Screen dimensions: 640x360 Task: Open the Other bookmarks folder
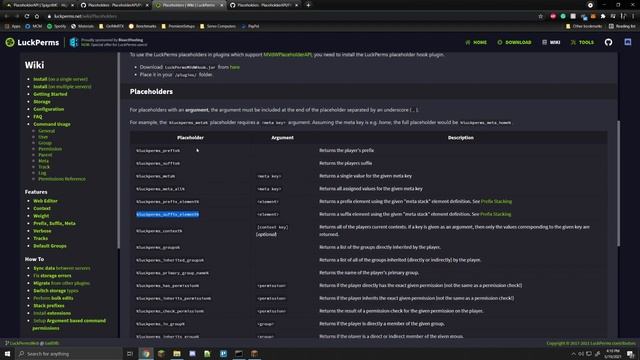pos(584,26)
